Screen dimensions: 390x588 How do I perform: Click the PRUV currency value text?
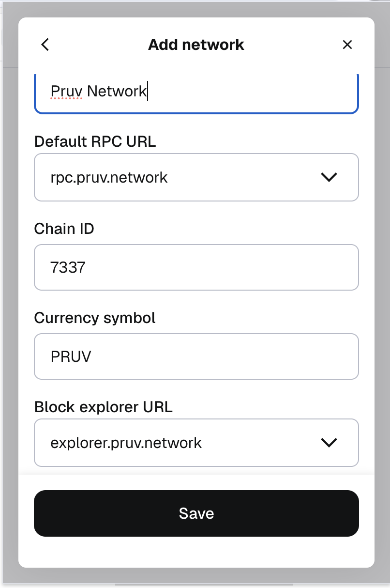tap(71, 356)
